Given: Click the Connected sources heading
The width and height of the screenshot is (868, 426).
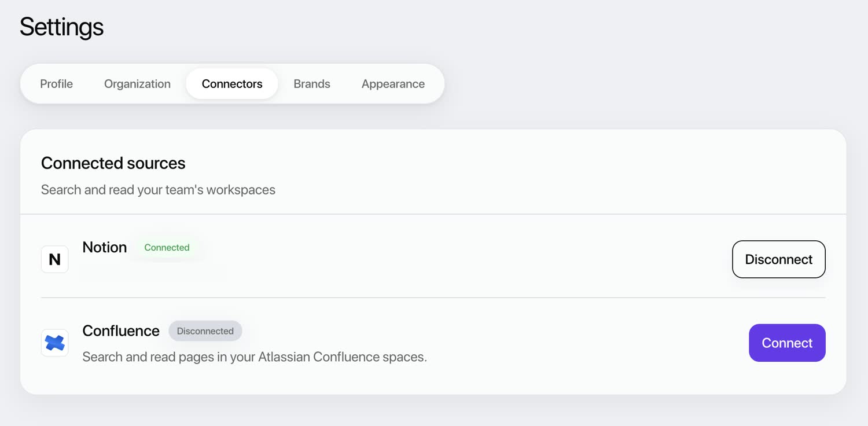Looking at the screenshot, I should [113, 163].
